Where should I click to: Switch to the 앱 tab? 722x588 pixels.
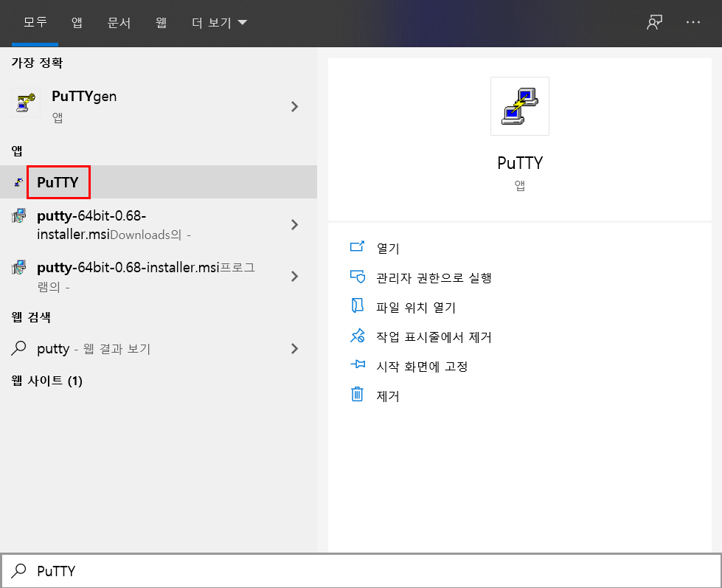click(77, 22)
